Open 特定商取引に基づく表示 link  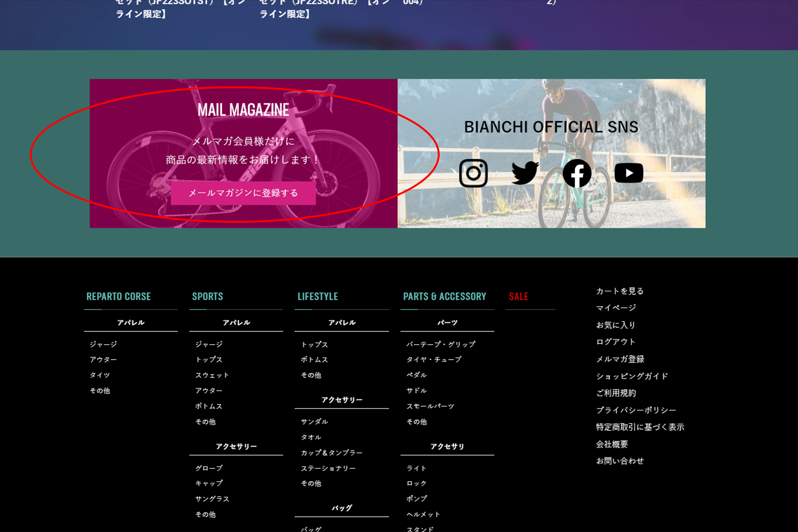click(640, 427)
